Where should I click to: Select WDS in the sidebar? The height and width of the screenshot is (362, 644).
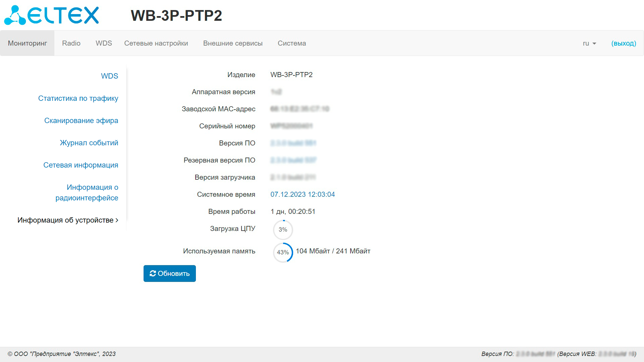(109, 76)
